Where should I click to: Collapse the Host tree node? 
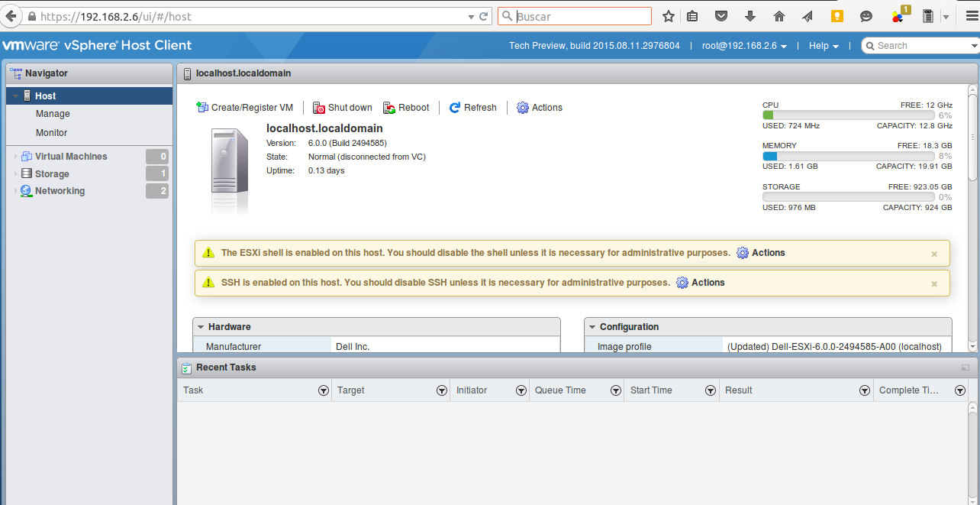pos(15,96)
